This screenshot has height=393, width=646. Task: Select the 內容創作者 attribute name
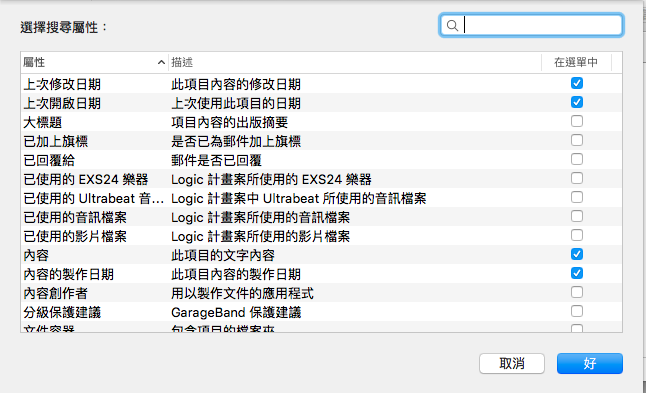[x=56, y=293]
